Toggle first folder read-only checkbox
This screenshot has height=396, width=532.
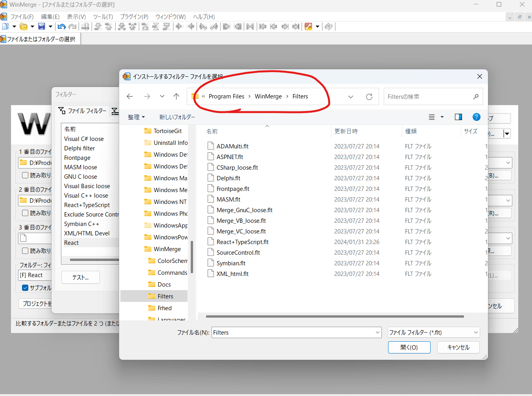[25, 175]
